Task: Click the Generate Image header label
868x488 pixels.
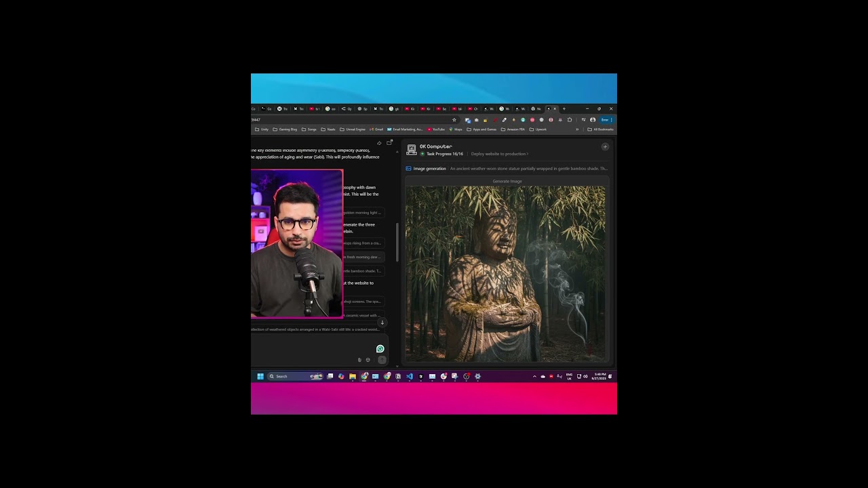Action: [507, 181]
